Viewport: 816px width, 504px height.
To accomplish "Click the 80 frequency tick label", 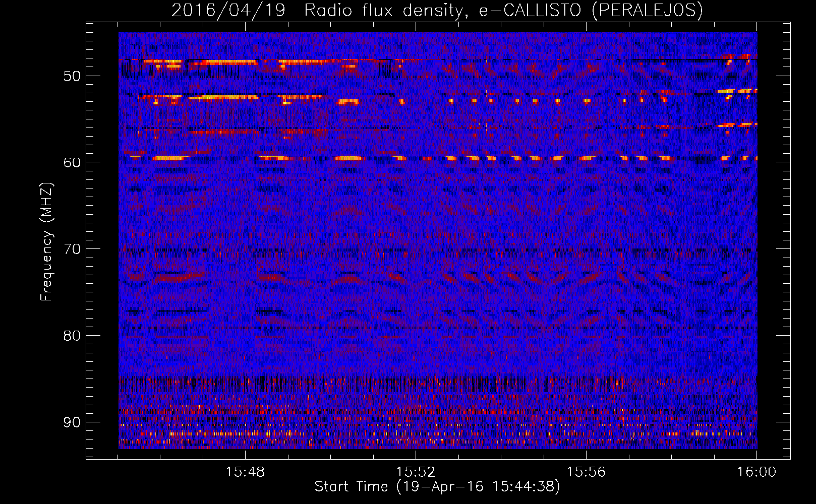I will point(72,336).
